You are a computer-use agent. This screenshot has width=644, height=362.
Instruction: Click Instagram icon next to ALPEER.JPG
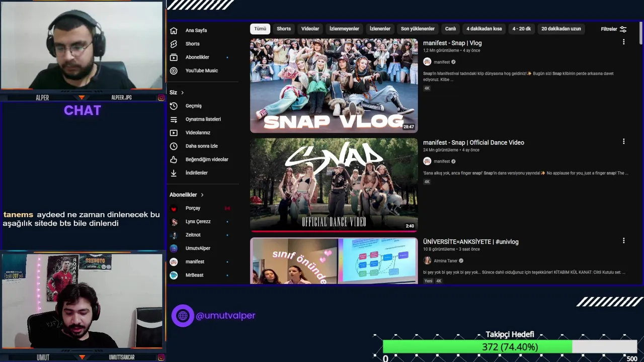coord(161,98)
